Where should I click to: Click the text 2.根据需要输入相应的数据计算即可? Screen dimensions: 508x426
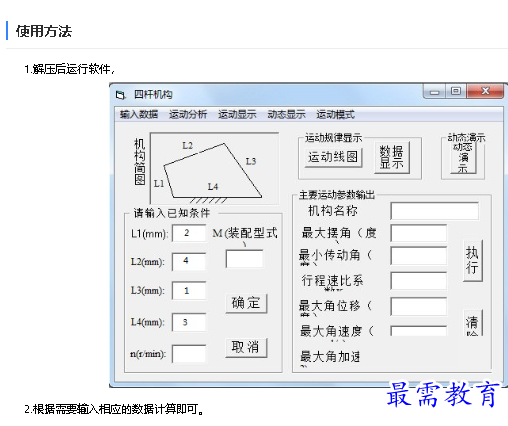click(x=114, y=409)
